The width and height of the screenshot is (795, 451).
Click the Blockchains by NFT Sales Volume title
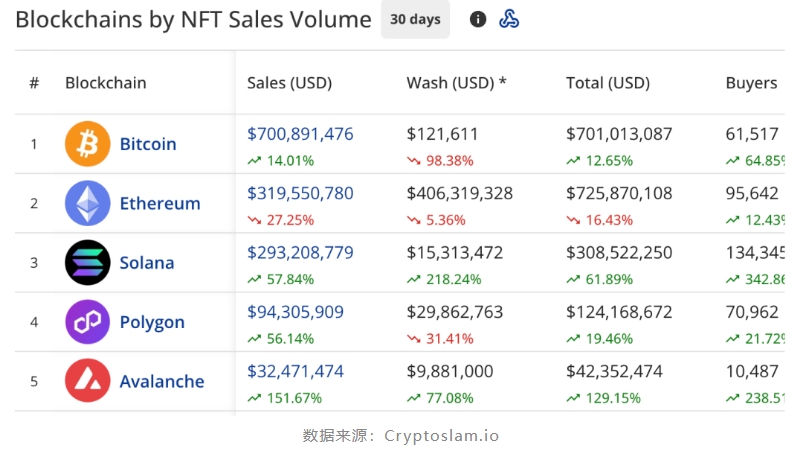(x=193, y=20)
